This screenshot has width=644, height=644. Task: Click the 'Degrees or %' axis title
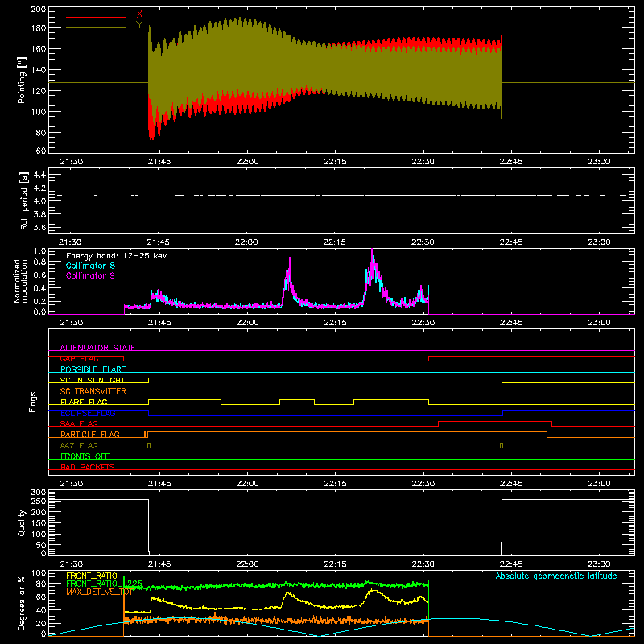coord(21,603)
